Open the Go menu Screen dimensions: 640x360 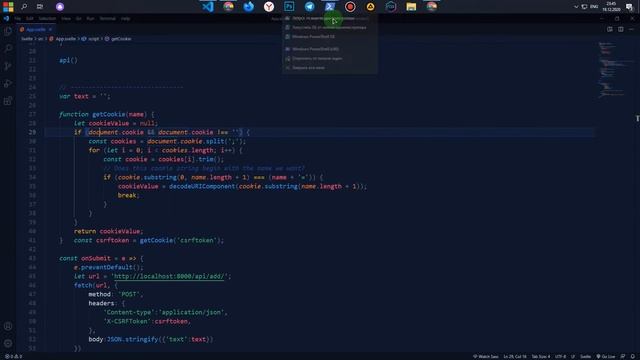pyautogui.click(x=78, y=18)
